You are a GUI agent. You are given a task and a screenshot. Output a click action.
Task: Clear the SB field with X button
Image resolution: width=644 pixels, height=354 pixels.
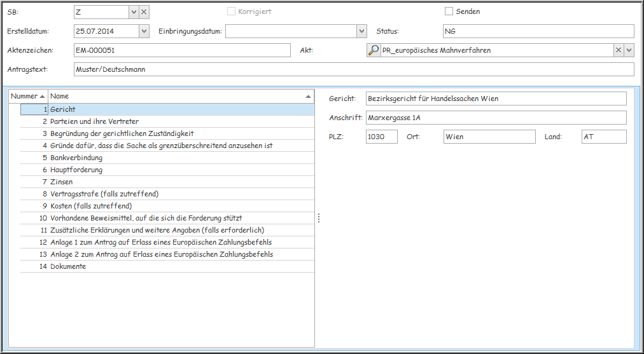coord(144,11)
